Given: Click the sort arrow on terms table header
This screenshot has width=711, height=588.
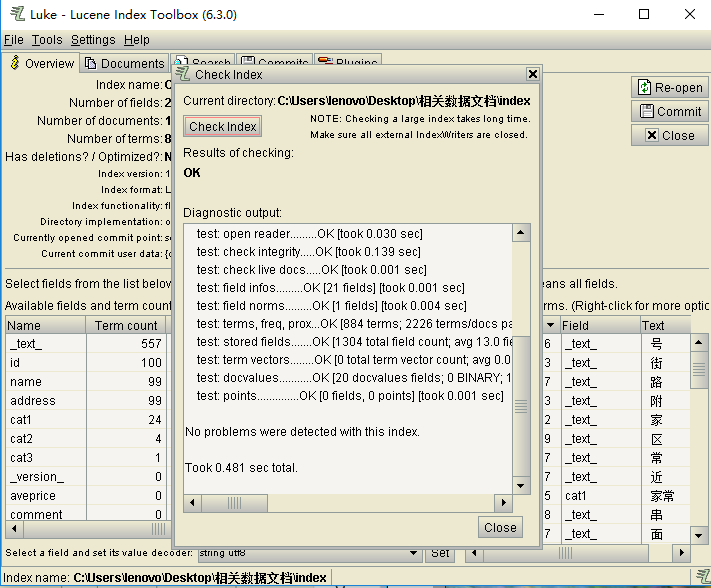Looking at the screenshot, I should (x=550, y=325).
